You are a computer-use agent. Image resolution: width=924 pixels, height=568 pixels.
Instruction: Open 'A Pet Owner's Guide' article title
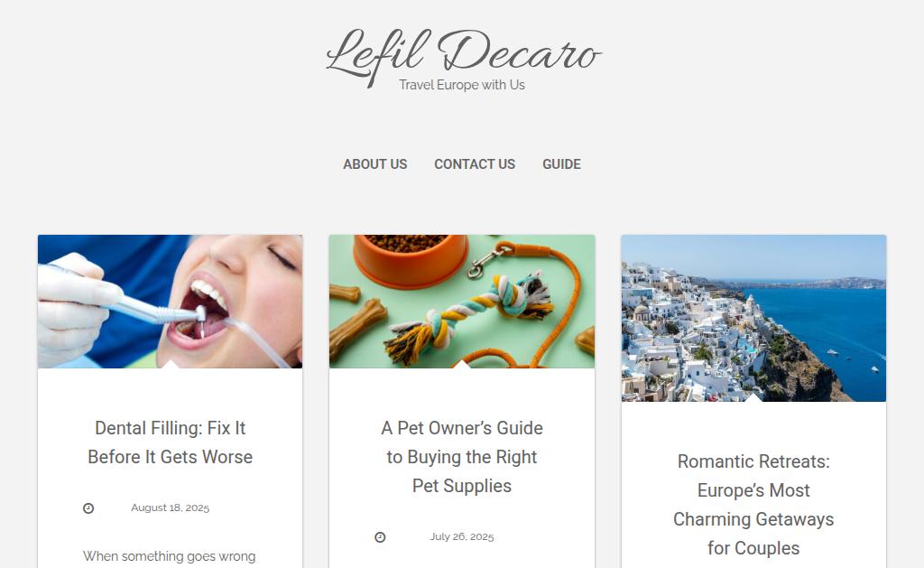462,457
